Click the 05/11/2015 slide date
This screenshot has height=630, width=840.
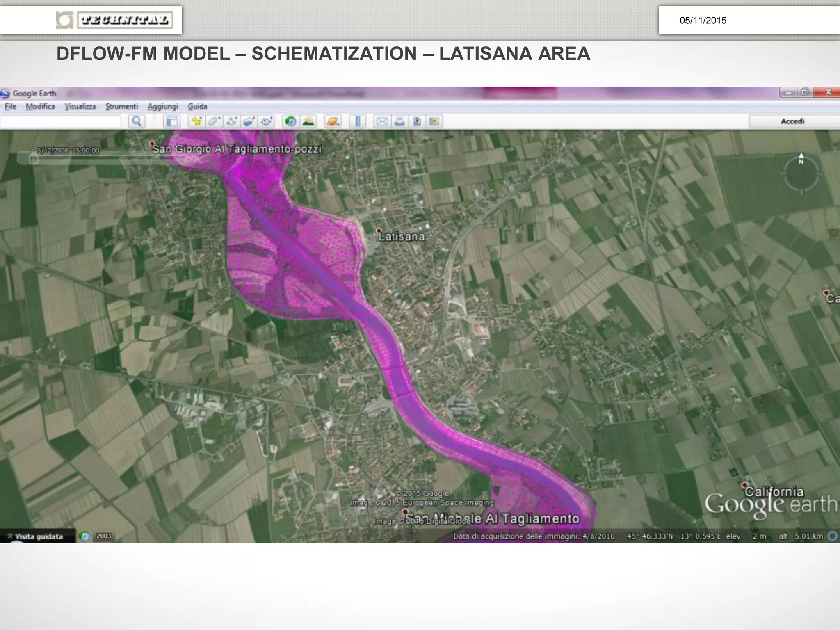[703, 21]
